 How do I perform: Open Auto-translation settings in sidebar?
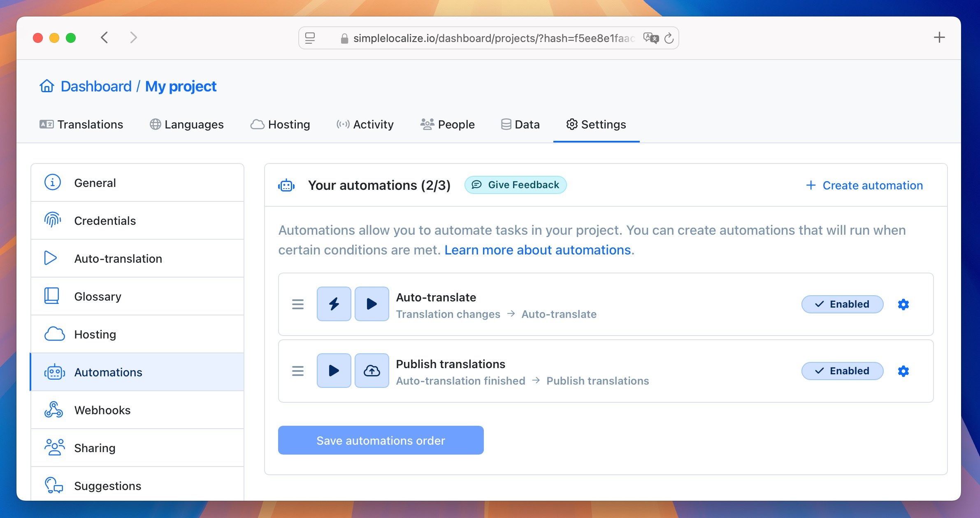tap(137, 258)
